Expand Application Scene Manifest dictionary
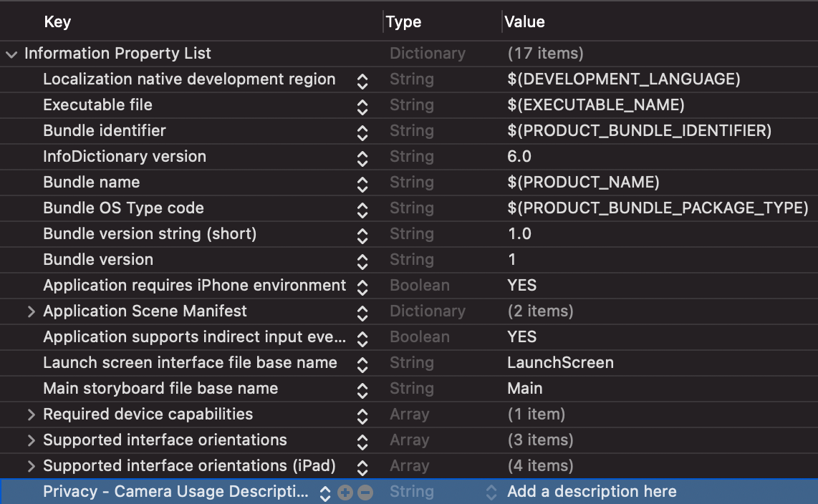The image size is (818, 504). coord(31,311)
